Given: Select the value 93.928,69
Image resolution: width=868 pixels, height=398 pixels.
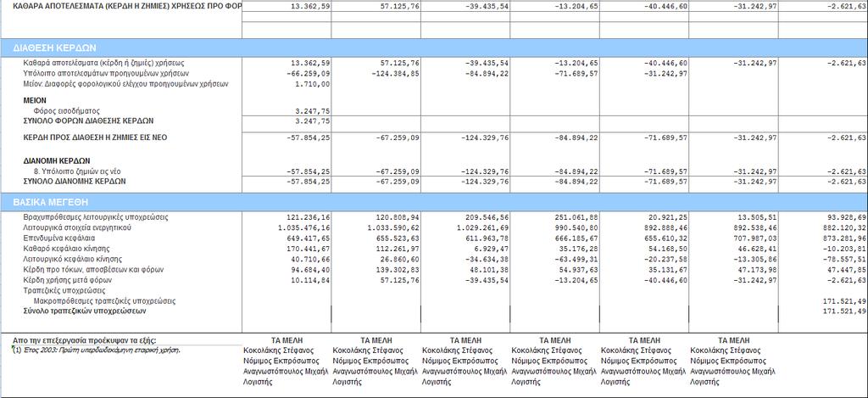Looking at the screenshot, I should pos(847,217).
